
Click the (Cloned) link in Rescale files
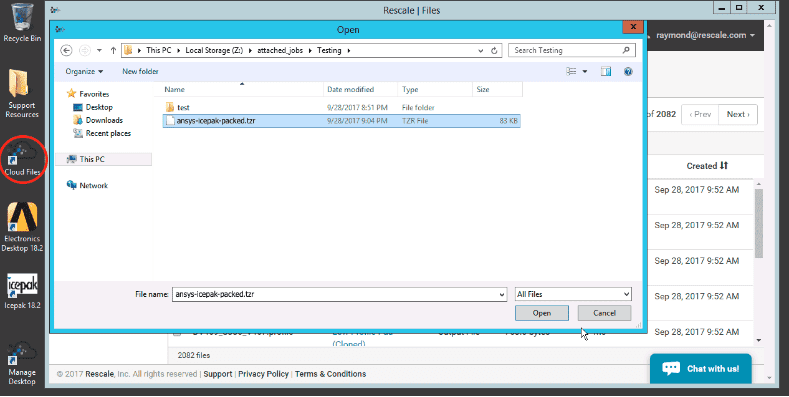coord(349,343)
